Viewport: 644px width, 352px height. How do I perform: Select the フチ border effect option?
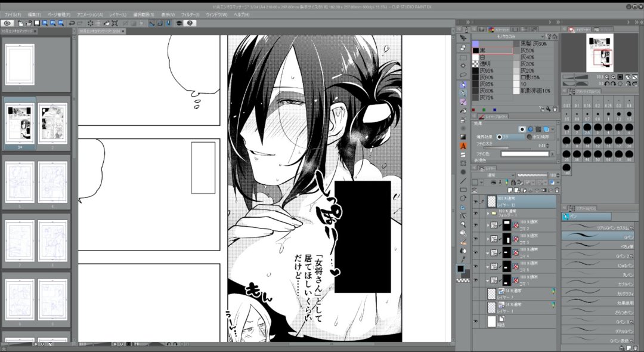click(x=510, y=137)
